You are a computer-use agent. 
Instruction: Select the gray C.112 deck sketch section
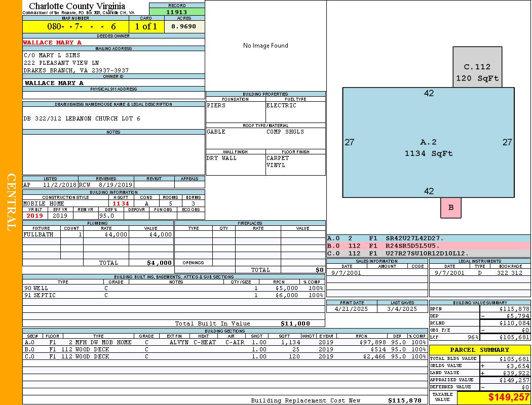477,67
